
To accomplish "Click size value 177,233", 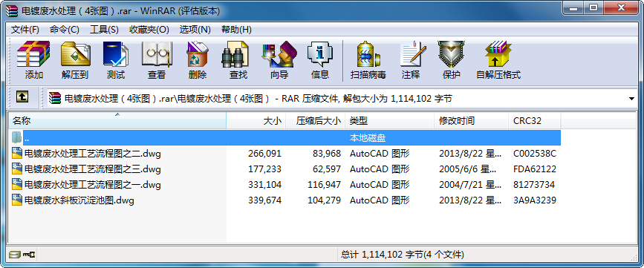I will [x=265, y=169].
